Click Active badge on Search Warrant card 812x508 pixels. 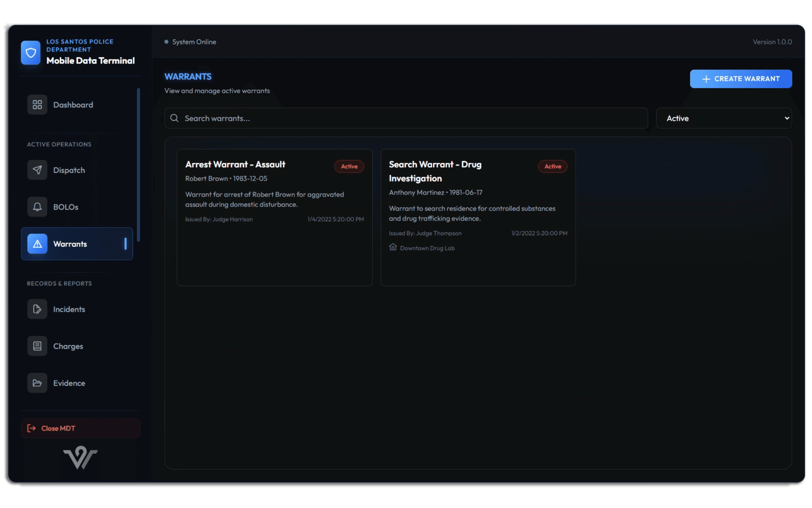(x=553, y=166)
